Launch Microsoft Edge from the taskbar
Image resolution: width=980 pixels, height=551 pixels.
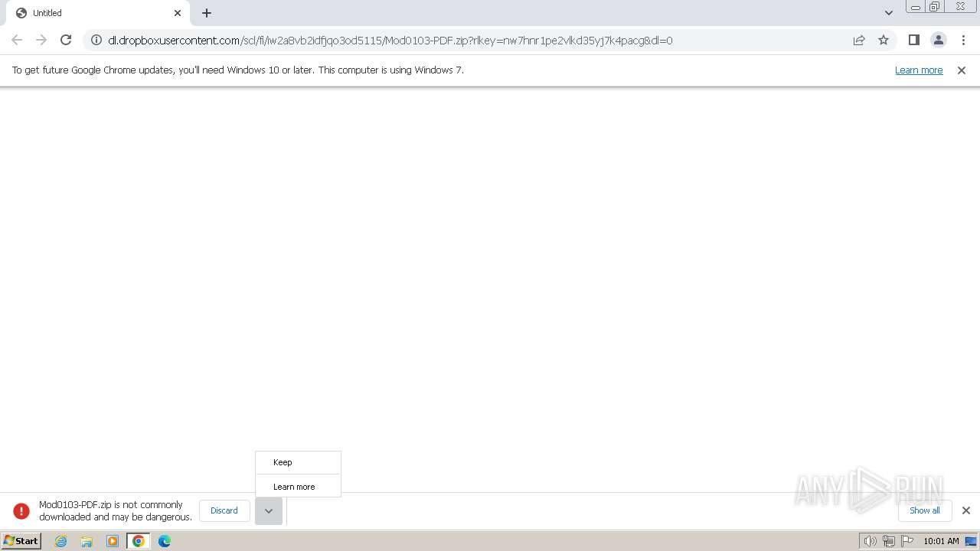[x=165, y=541]
